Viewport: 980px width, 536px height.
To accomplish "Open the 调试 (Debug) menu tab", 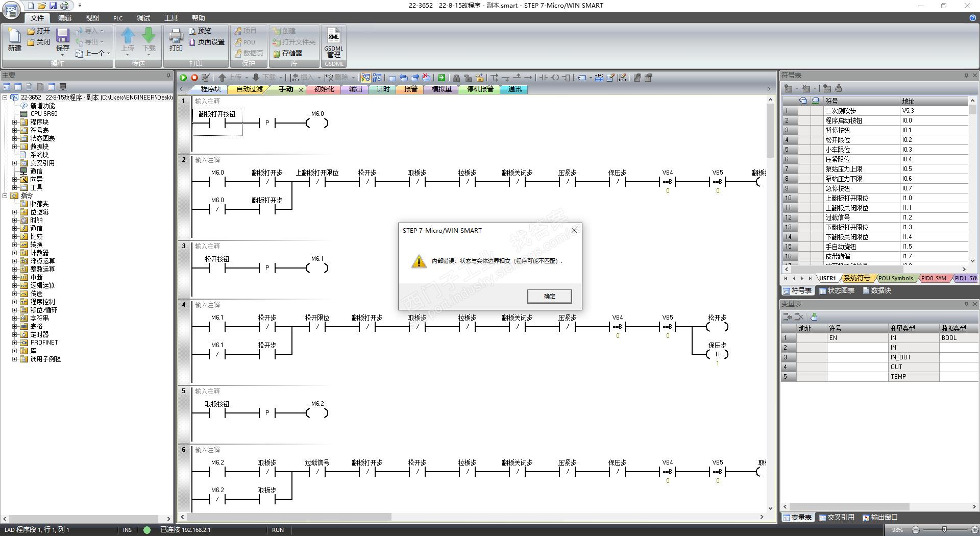I will [x=143, y=18].
